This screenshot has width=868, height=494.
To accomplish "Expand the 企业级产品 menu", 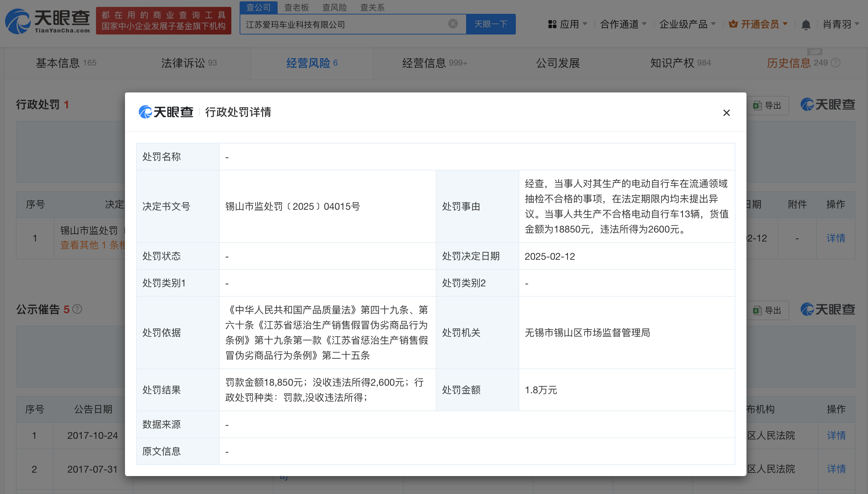I will [687, 24].
